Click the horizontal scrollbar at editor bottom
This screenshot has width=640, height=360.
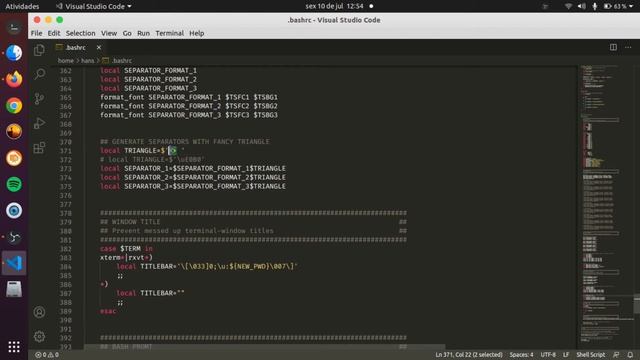[264, 347]
